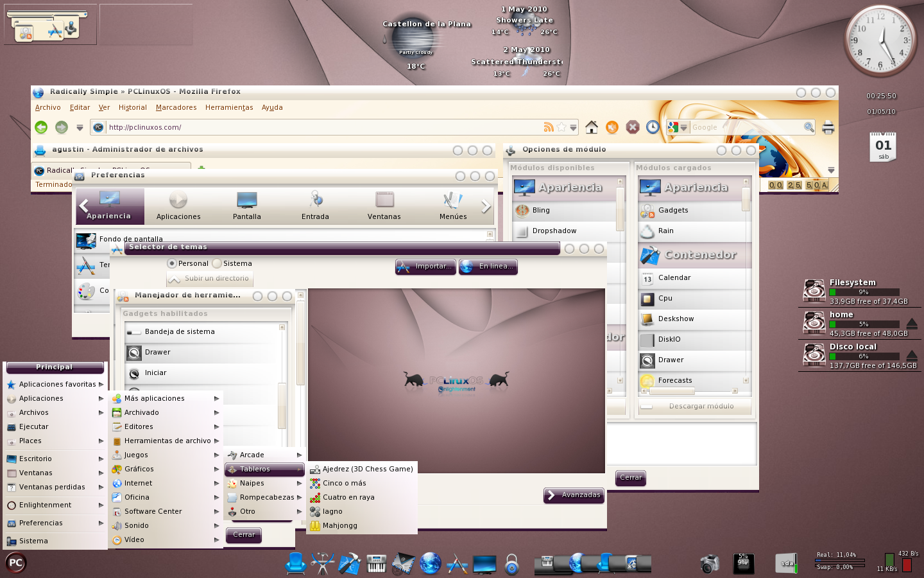Viewport: 924px width, 578px height.
Task: Open the calendar gadget showing 01
Action: (x=884, y=147)
